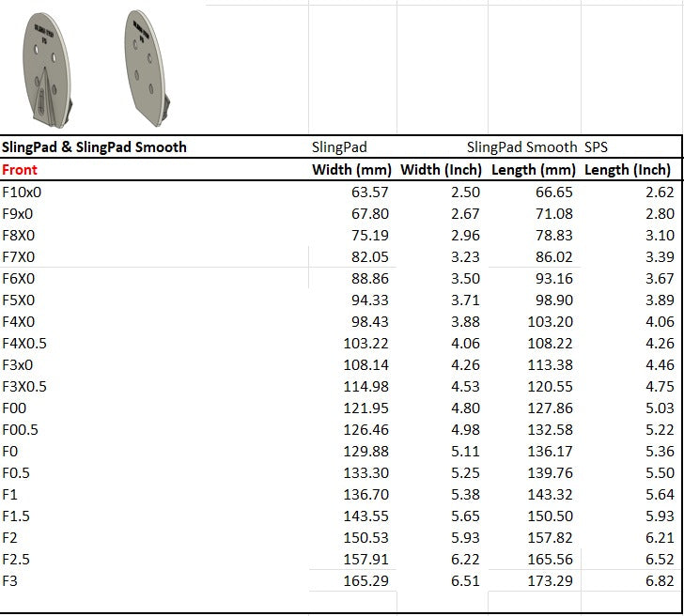Click the 127.86 length cell
The image size is (684, 616).
550,408
